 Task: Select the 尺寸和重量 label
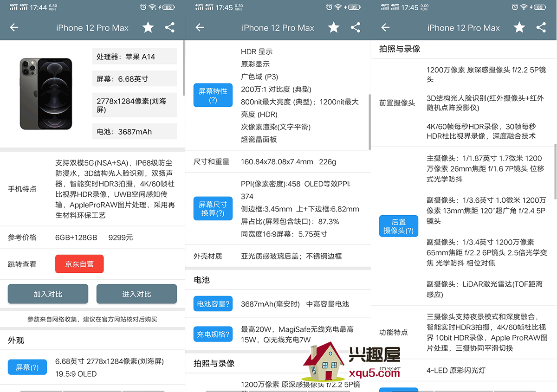coord(212,162)
